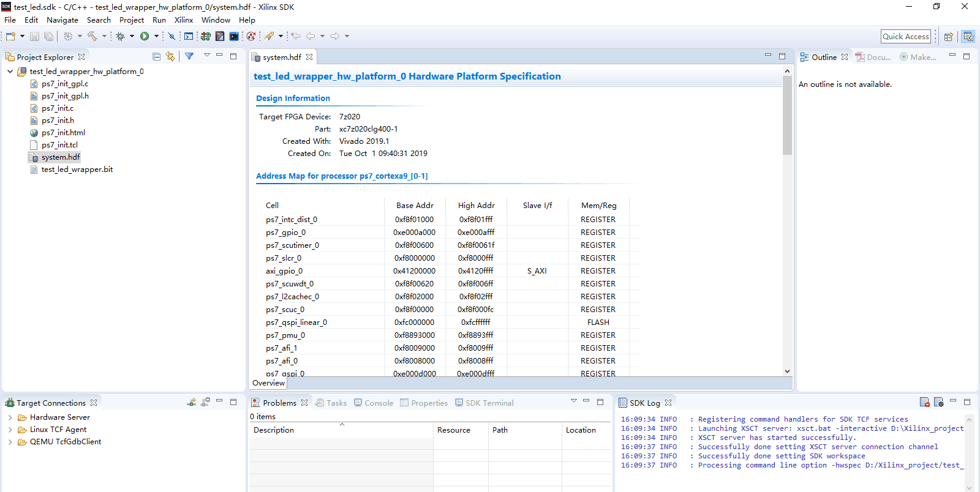Open the Run dropdown arrow
980x492 pixels.
(x=156, y=36)
